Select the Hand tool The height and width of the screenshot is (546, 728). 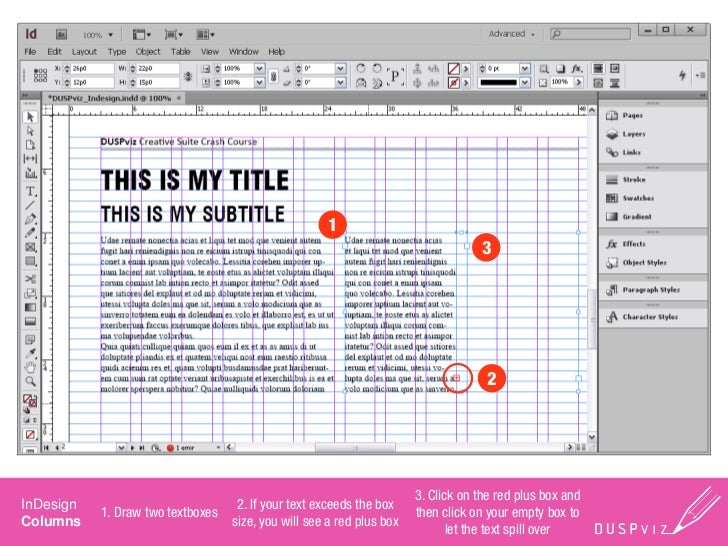pos(30,368)
